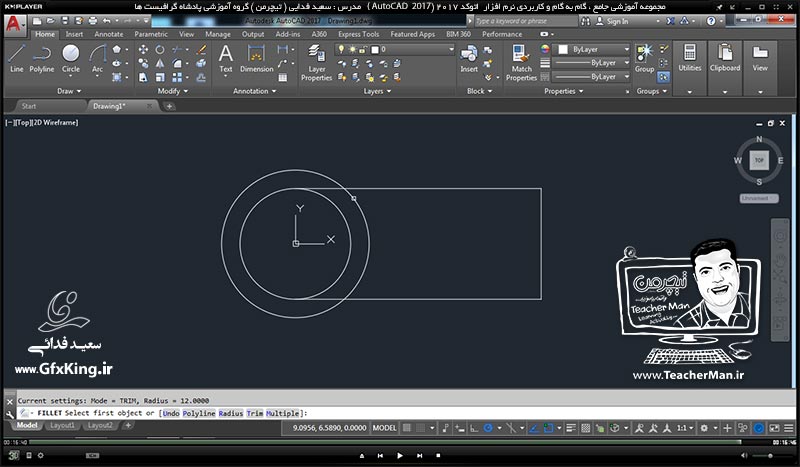The height and width of the screenshot is (467, 800).
Task: Switch to the Express Tools tab
Action: pos(358,34)
